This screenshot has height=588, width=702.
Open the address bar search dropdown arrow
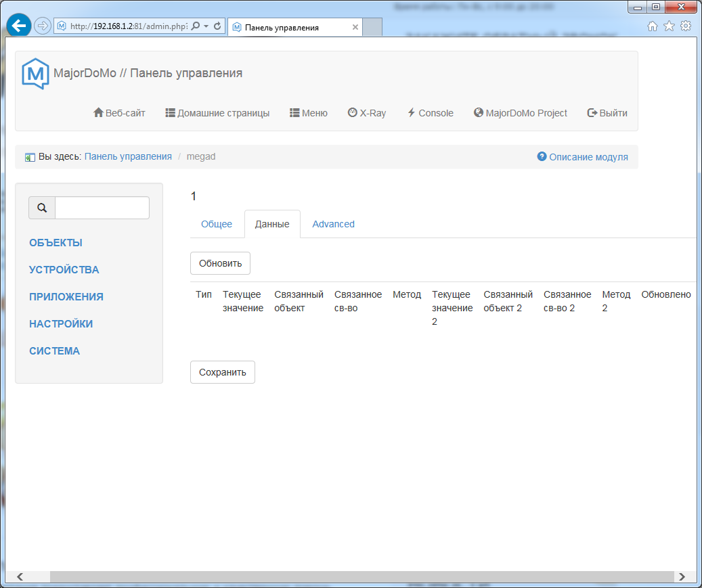206,26
